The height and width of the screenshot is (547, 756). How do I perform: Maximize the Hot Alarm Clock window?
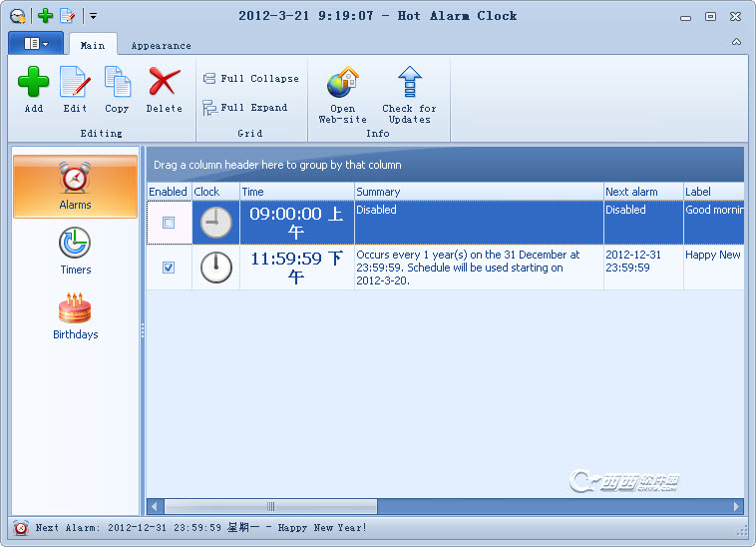tap(710, 16)
